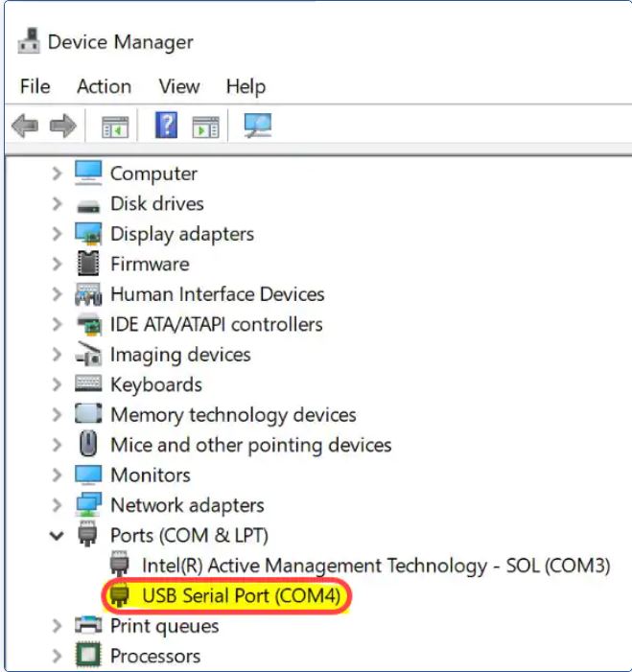Viewport: 632px width, 672px height.
Task: Click the Print queues printer icon
Action: (88, 625)
